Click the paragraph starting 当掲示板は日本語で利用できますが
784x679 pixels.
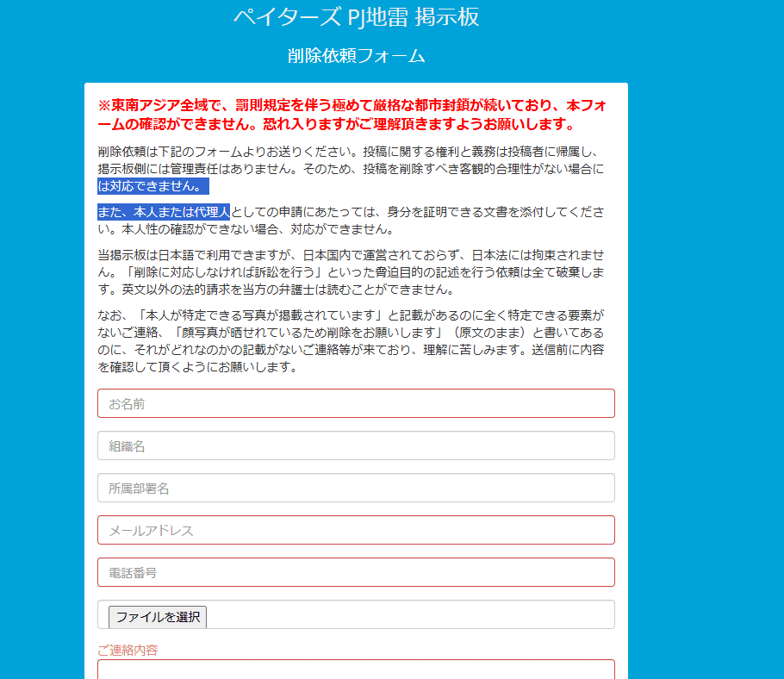(x=351, y=272)
